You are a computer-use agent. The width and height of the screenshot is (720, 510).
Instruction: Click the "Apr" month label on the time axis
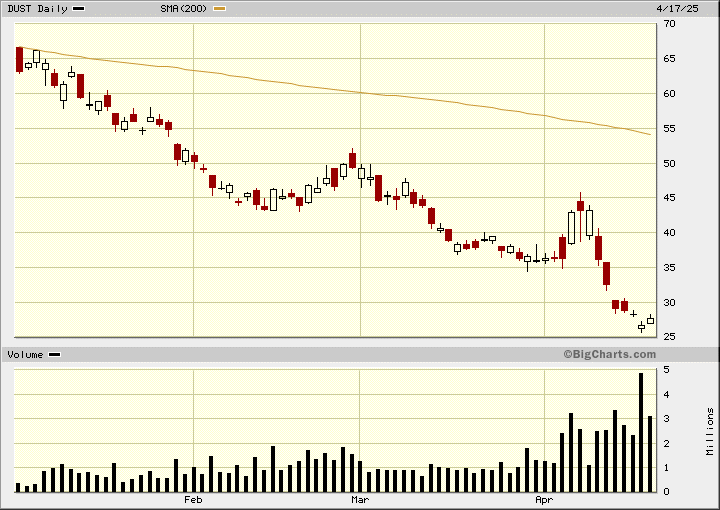click(544, 499)
